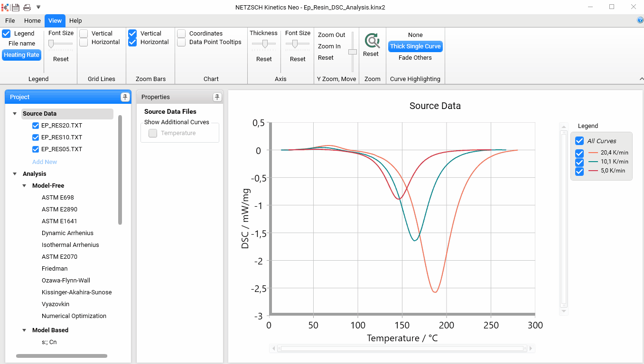Click Zoom Out in Y Zoom group
Screen dimensions: 644x364
coord(332,35)
